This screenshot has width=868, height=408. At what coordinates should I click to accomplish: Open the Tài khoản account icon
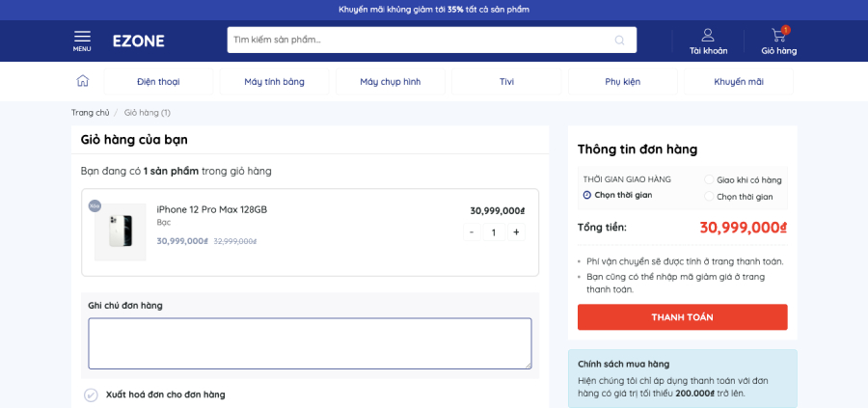708,41
